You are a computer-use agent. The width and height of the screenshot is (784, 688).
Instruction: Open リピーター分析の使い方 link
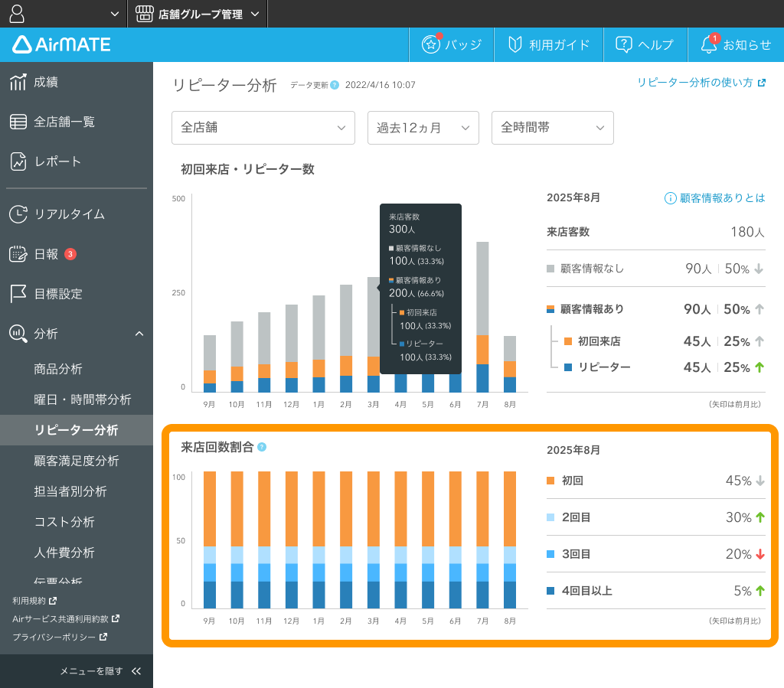[701, 83]
